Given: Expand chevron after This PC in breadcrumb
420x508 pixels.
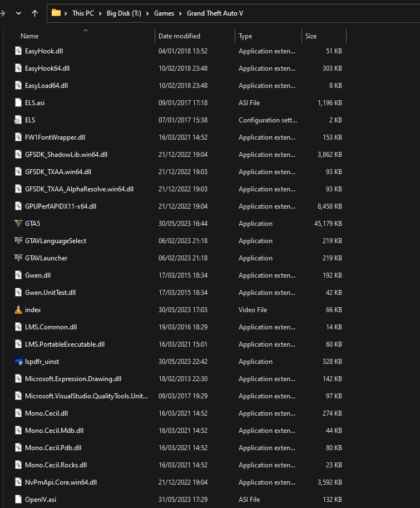Looking at the screenshot, I should [x=100, y=13].
